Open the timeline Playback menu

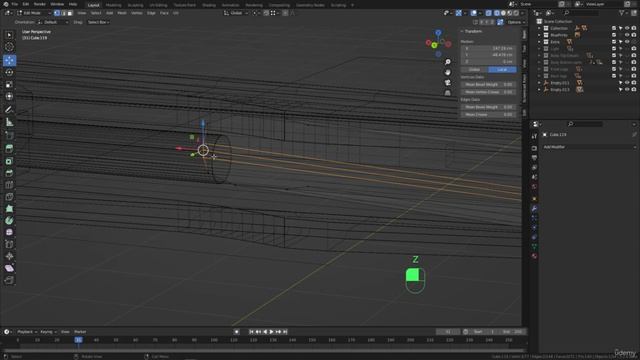(x=27, y=332)
